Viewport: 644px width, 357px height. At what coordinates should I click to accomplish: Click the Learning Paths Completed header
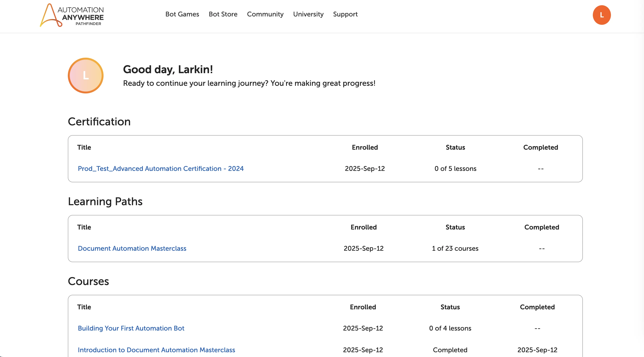(541, 227)
